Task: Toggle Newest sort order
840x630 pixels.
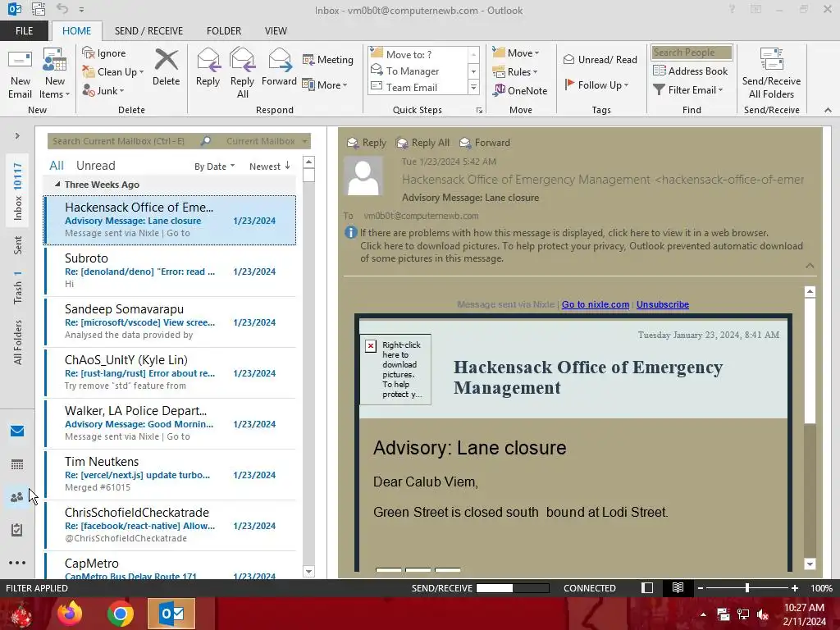Action: [x=269, y=167]
